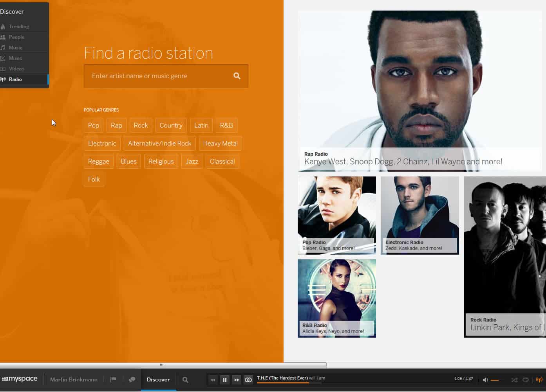Click the Popular Genres heading
The height and width of the screenshot is (392, 546).
[x=101, y=110]
